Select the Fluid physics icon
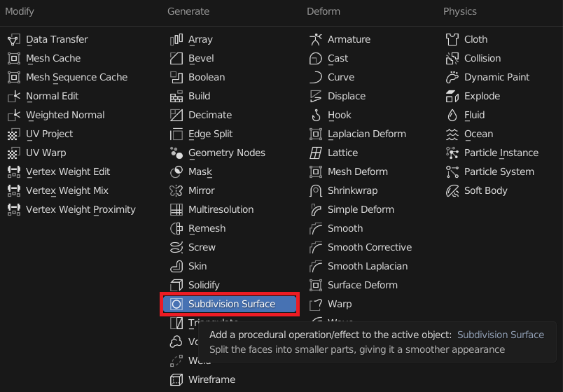Image resolution: width=563 pixels, height=392 pixels. click(452, 115)
